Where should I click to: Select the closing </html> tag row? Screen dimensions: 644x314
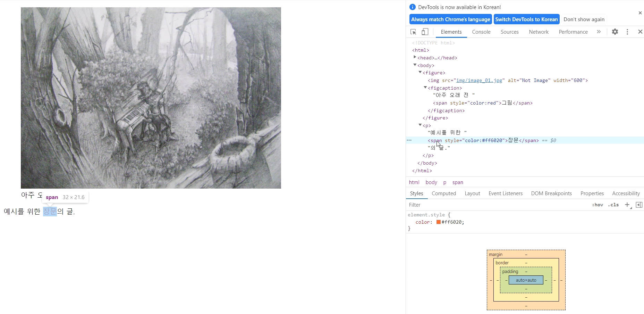[422, 171]
